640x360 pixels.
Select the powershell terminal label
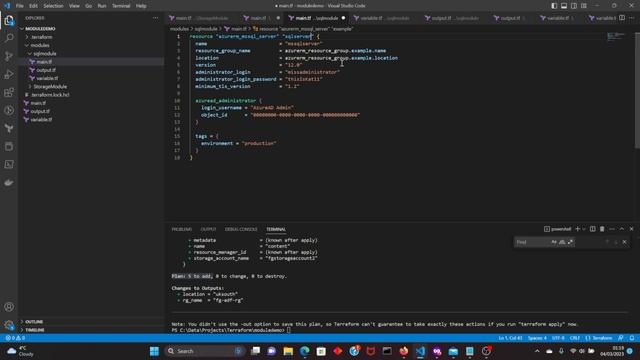pyautogui.click(x=558, y=229)
